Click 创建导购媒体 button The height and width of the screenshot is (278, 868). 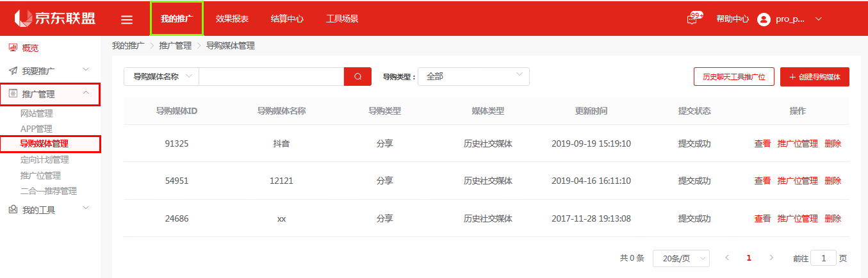(x=815, y=77)
